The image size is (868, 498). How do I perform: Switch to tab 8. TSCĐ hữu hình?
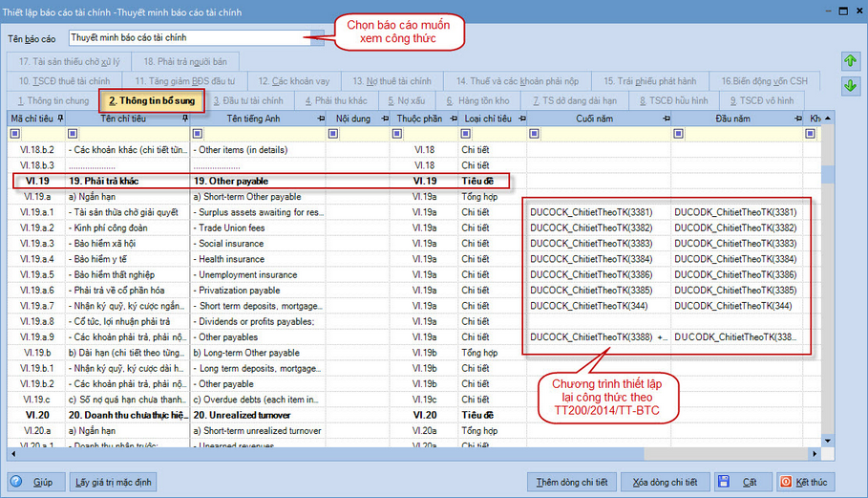673,100
